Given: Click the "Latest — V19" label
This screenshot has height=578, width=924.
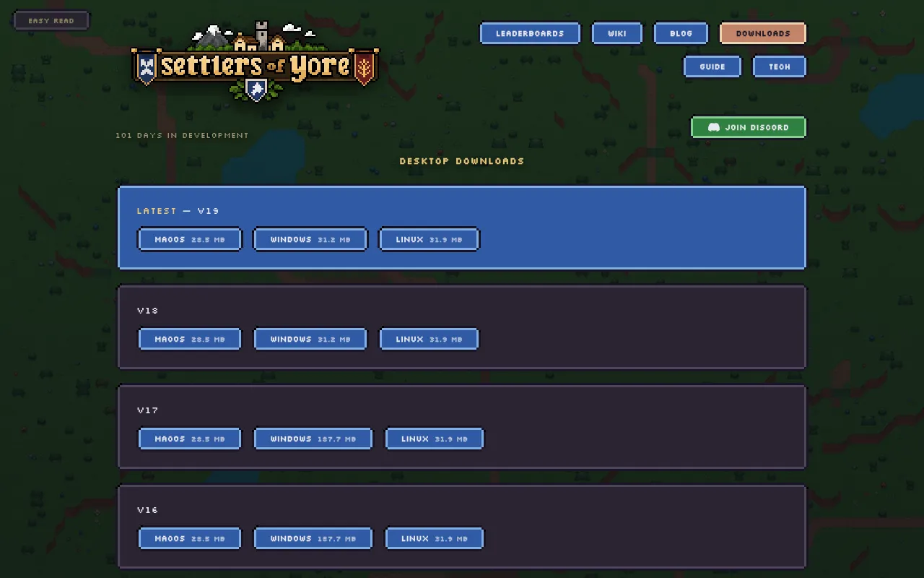Looking at the screenshot, I should pyautogui.click(x=178, y=211).
